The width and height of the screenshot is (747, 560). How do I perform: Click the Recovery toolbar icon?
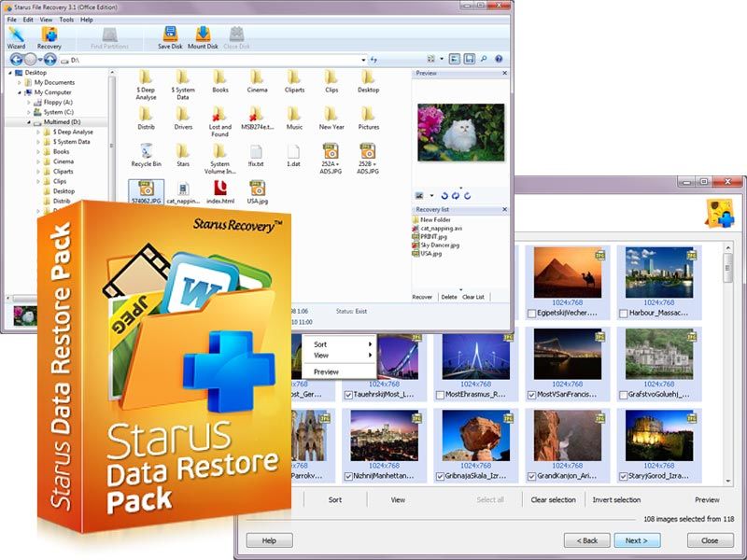tap(49, 37)
